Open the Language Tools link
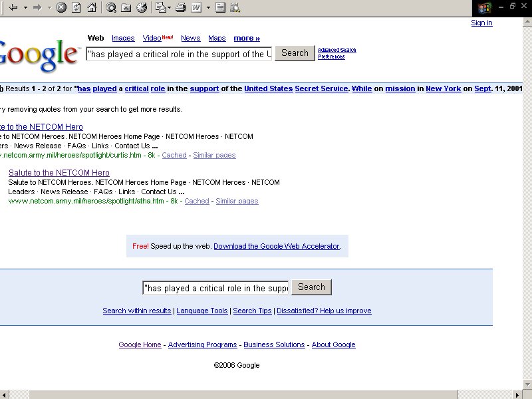The image size is (532, 399). coord(202,311)
